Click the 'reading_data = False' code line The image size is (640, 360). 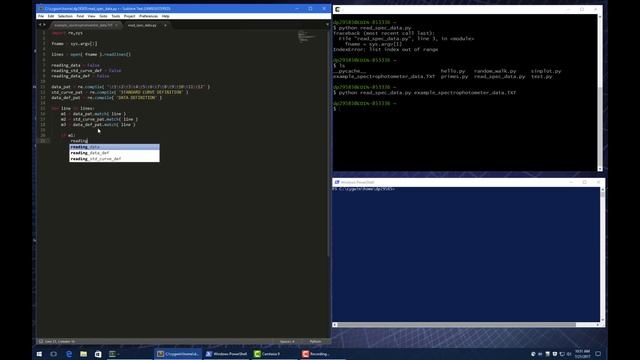click(75, 65)
